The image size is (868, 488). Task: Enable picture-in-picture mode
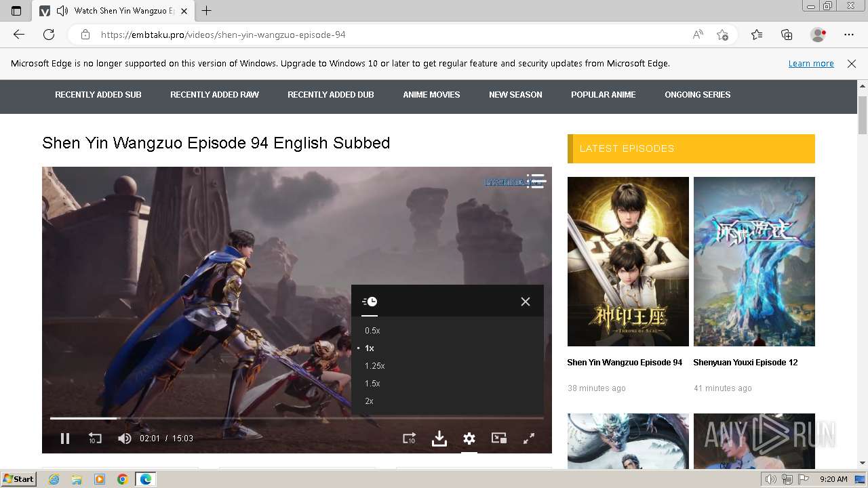[499, 439]
